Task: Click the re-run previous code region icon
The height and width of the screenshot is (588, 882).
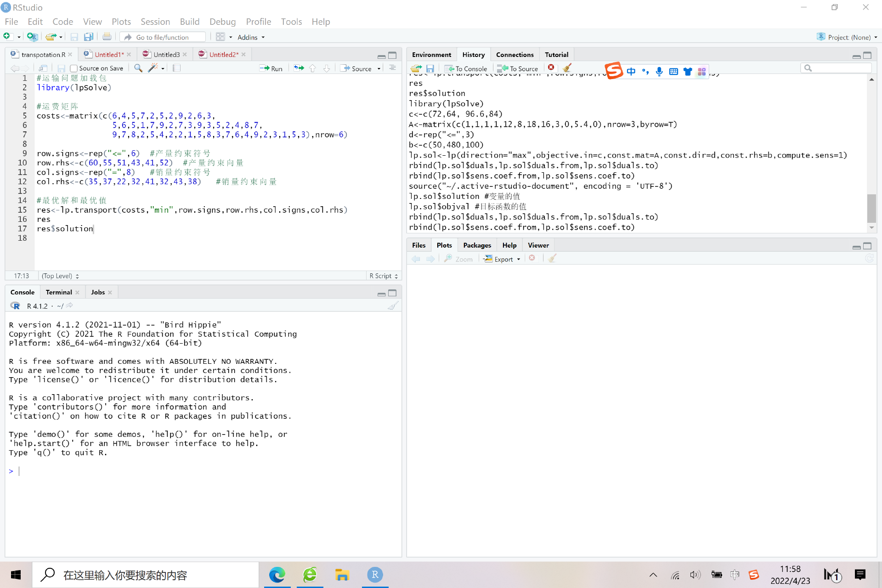Action: [299, 68]
